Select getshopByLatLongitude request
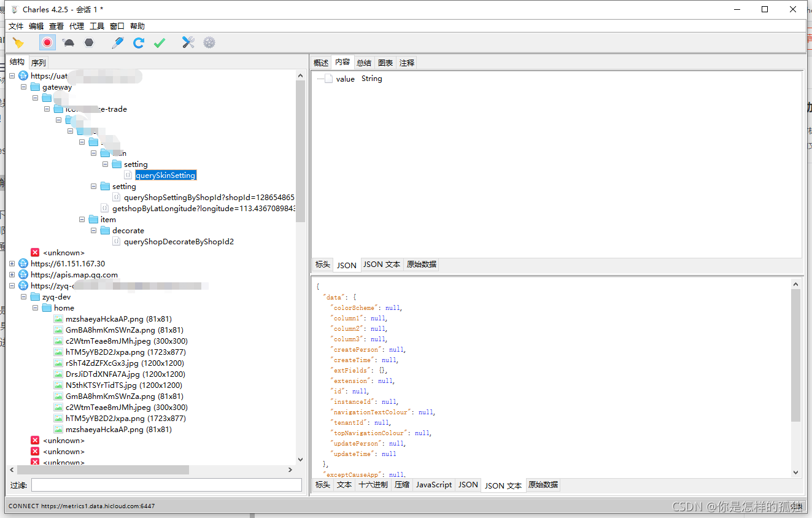The height and width of the screenshot is (518, 812). coord(204,209)
